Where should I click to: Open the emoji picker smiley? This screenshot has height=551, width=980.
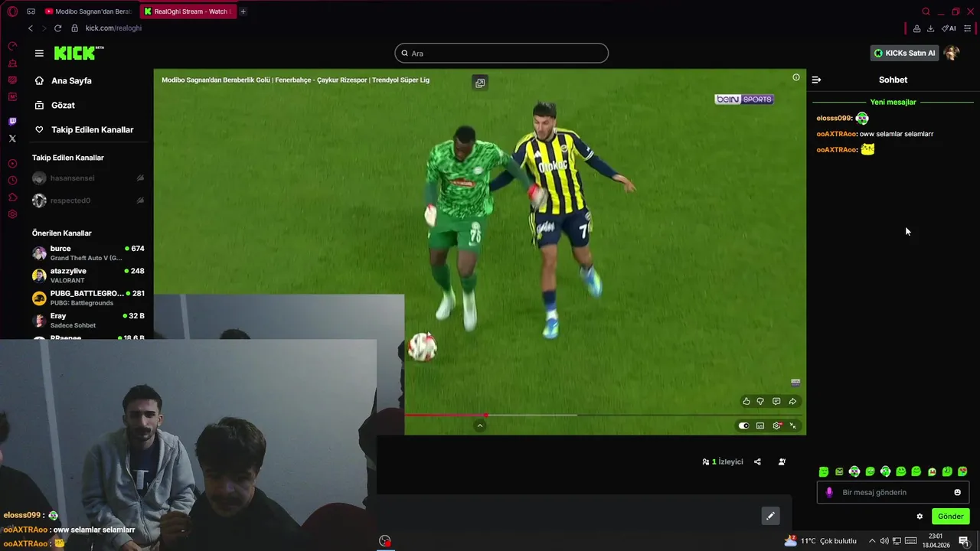[957, 492]
